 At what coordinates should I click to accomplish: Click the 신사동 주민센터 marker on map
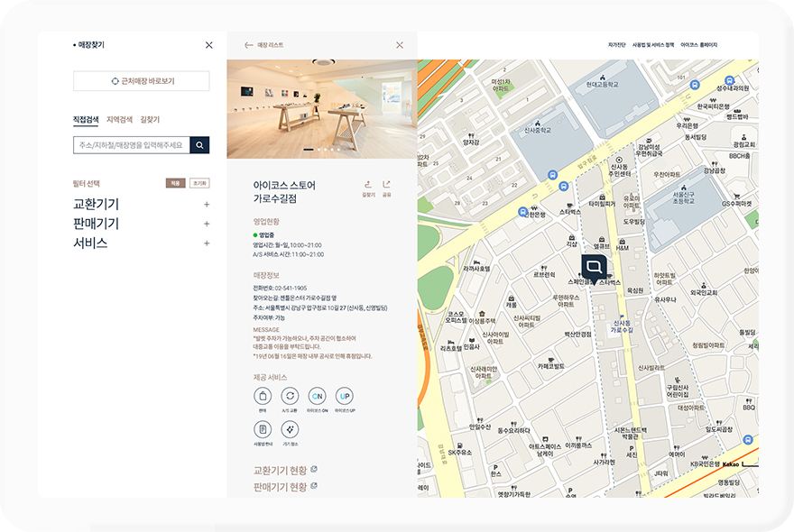coord(619,167)
